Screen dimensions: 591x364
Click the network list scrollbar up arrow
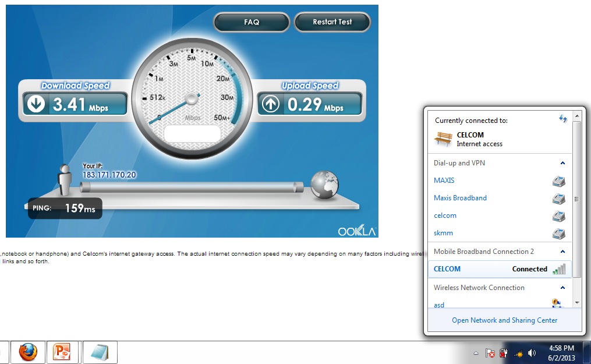[576, 116]
